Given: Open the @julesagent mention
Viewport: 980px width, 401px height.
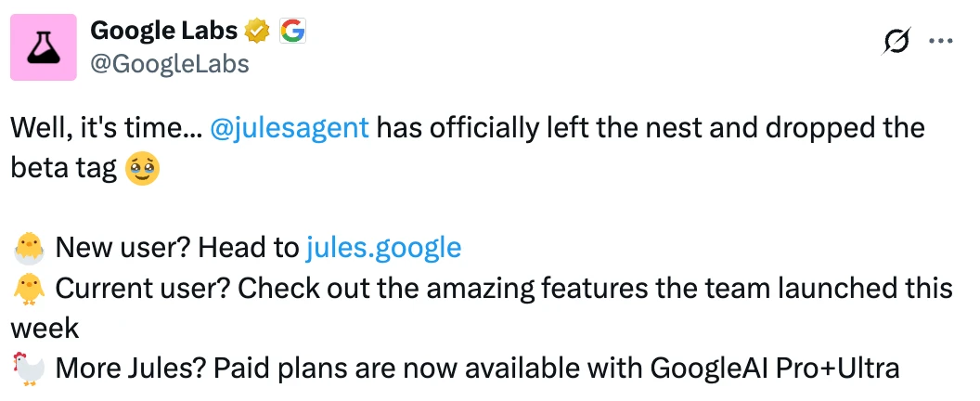Looking at the screenshot, I should click(290, 128).
